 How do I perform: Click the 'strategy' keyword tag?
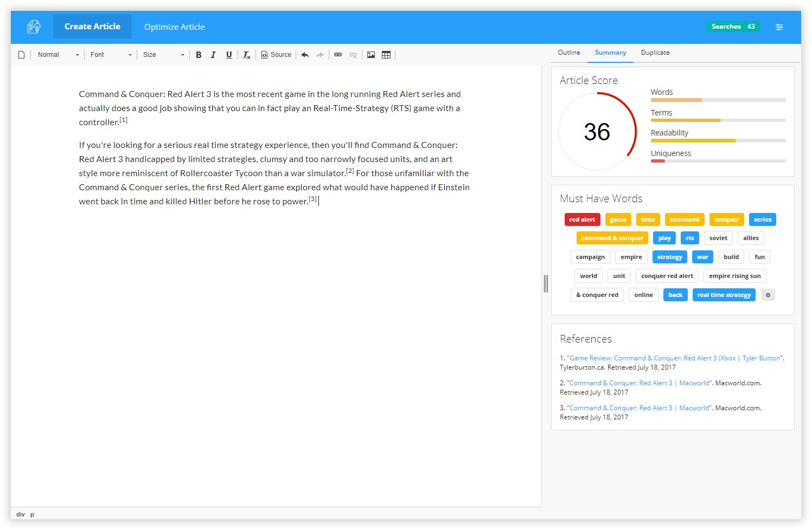pos(669,257)
